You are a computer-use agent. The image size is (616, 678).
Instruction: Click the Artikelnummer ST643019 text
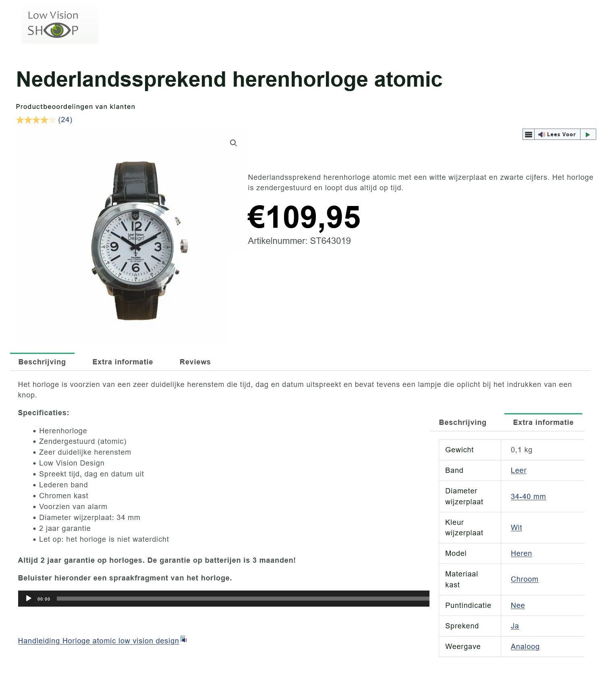pyautogui.click(x=300, y=241)
